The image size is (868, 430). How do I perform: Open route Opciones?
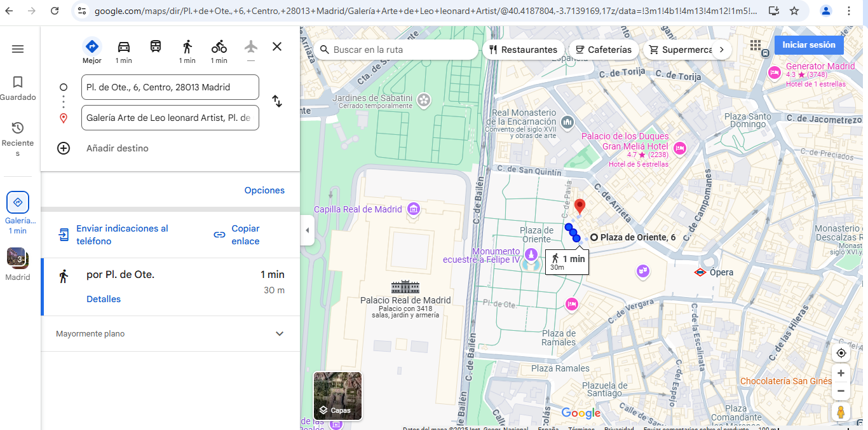(x=264, y=190)
